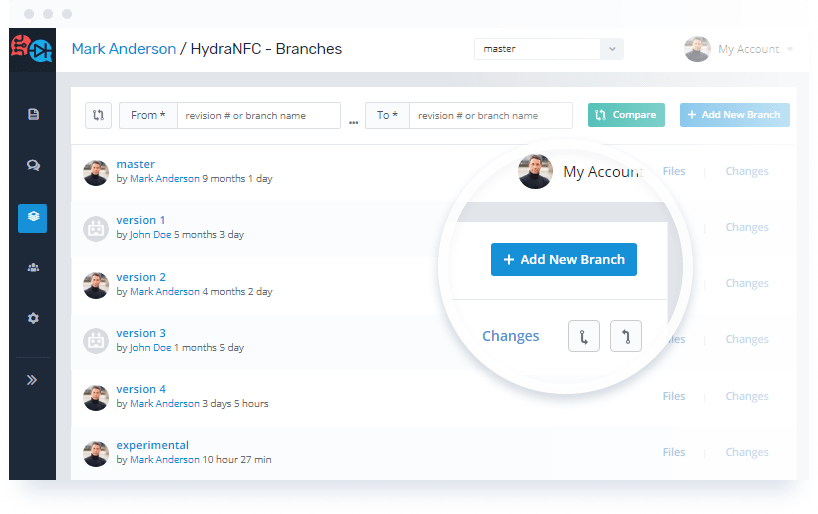Open the master branch link
The image size is (818, 514).
coord(136,164)
